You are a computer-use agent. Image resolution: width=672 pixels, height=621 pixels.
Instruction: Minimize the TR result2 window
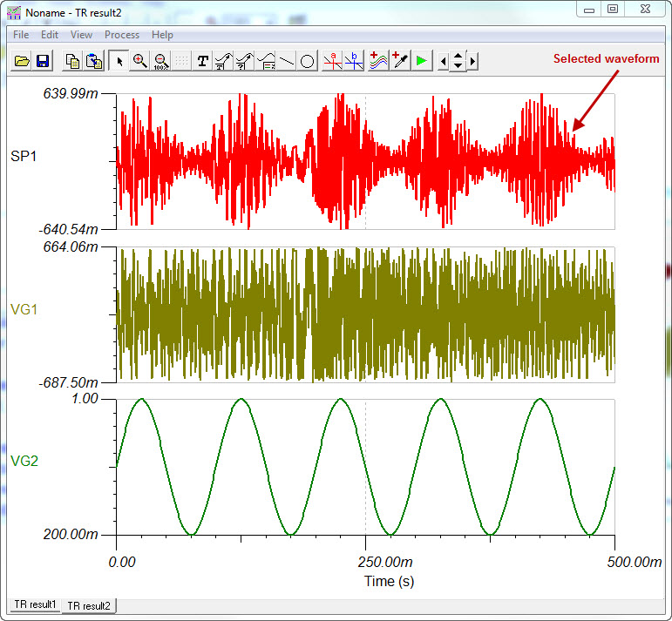pos(589,10)
